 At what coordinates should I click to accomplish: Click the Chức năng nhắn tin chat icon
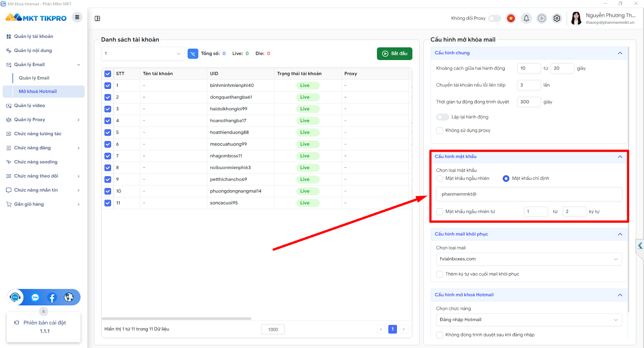point(9,190)
